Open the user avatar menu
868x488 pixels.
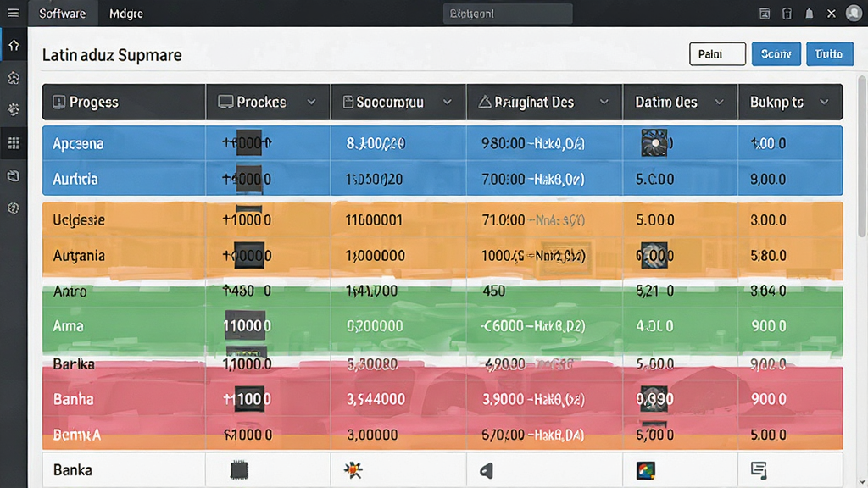854,14
